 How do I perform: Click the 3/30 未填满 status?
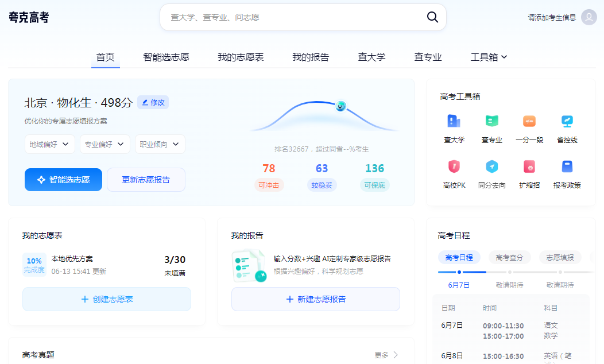(175, 265)
